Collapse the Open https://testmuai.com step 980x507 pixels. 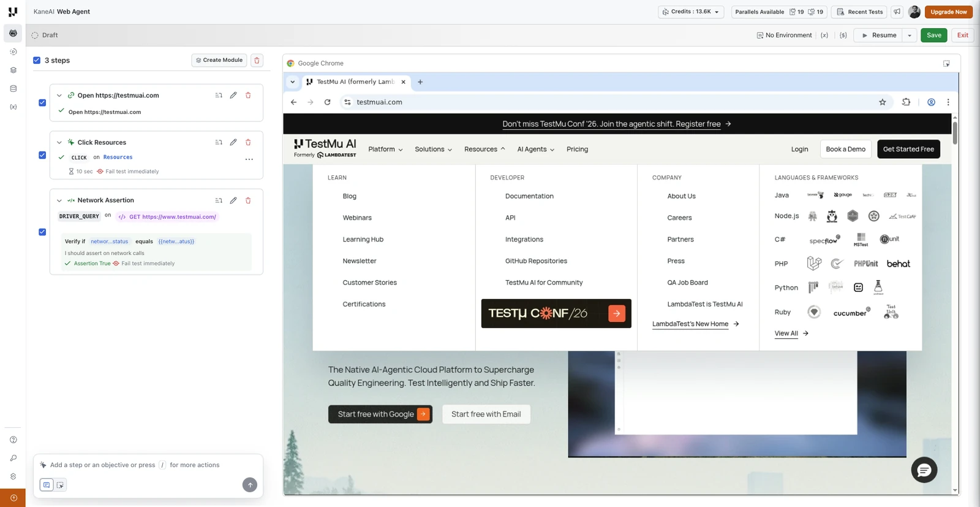pyautogui.click(x=59, y=96)
